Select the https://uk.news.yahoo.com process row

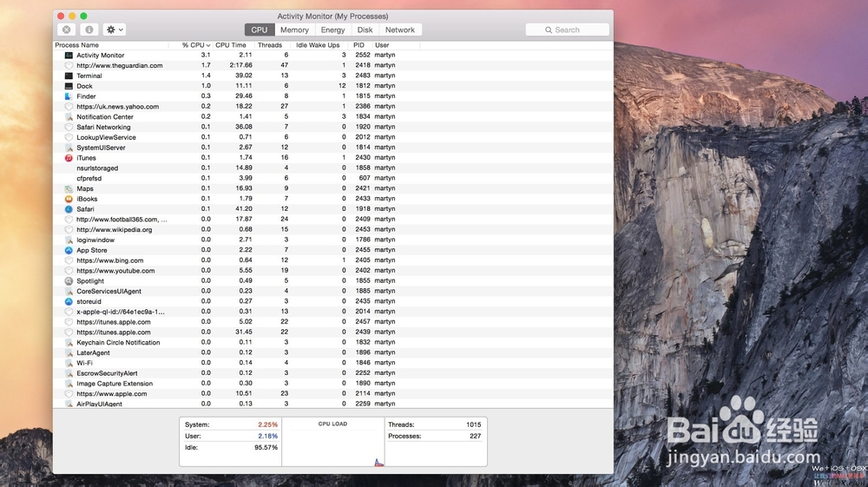(333, 106)
